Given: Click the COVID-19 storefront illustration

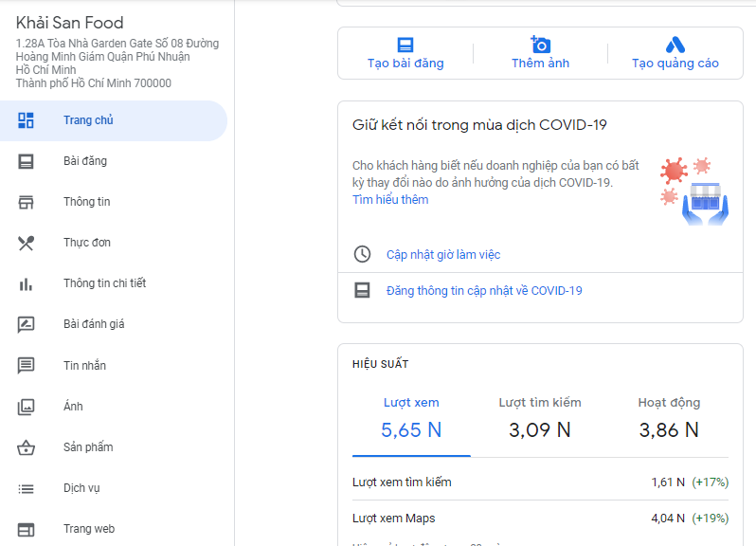Looking at the screenshot, I should point(694,191).
